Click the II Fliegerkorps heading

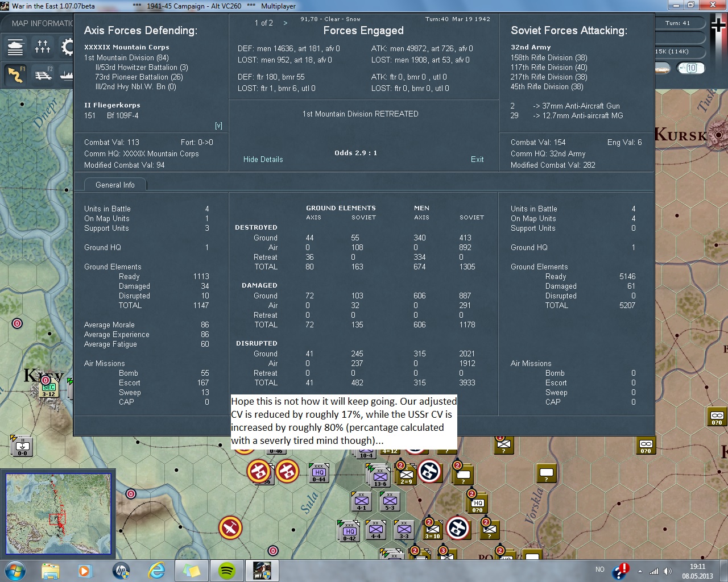click(112, 105)
